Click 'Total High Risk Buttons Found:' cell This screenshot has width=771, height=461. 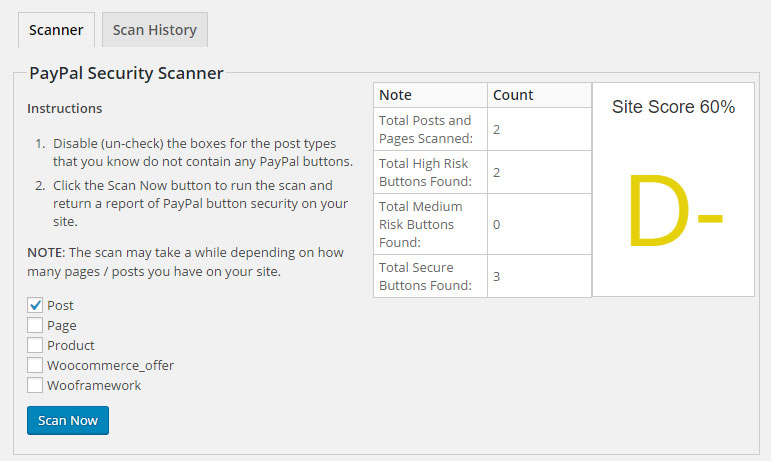(x=430, y=172)
